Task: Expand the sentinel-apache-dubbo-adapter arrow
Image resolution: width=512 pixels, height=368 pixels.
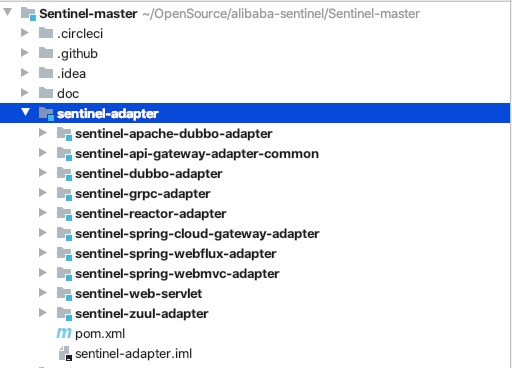Action: 43,133
